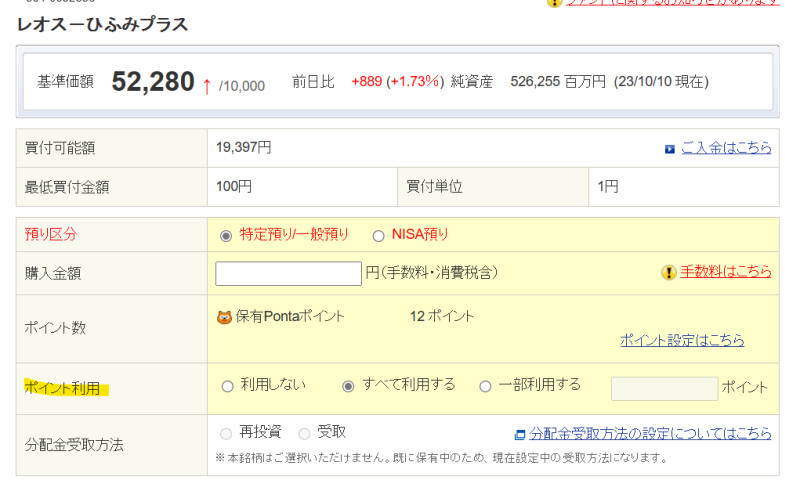This screenshot has height=491, width=800.
Task: Click the partial-use ポイント input box
Action: pyautogui.click(x=664, y=388)
